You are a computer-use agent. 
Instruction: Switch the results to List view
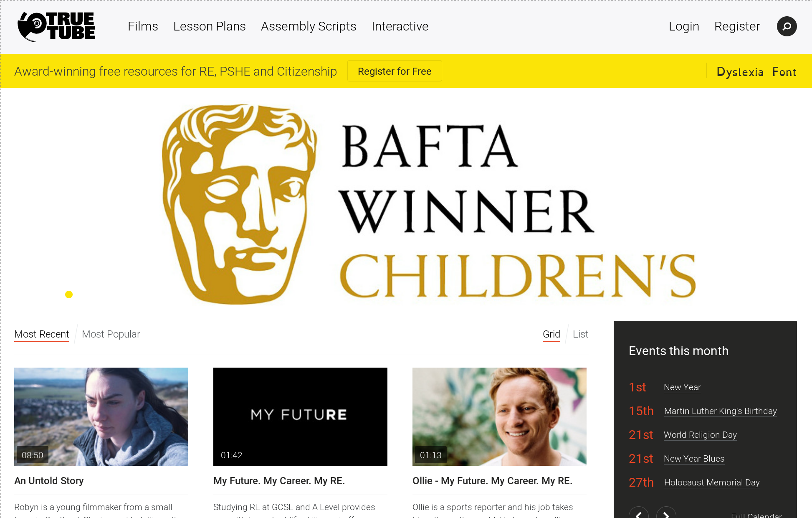[580, 334]
